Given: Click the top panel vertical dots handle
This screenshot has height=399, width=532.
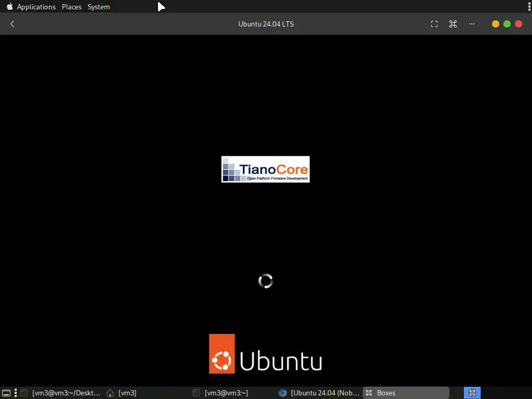Looking at the screenshot, I should (x=529, y=6).
